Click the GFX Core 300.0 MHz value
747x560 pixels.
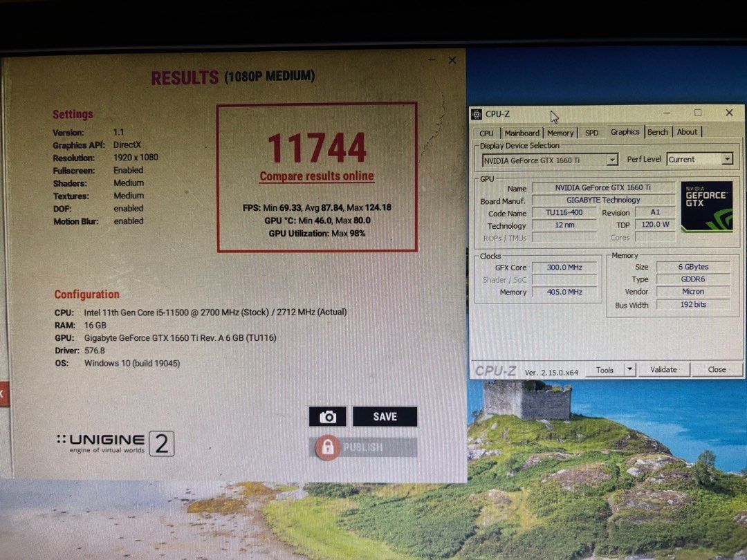point(564,267)
